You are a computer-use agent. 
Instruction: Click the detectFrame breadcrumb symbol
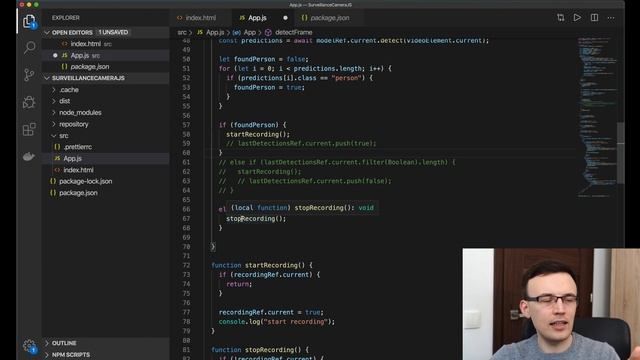[x=289, y=32]
